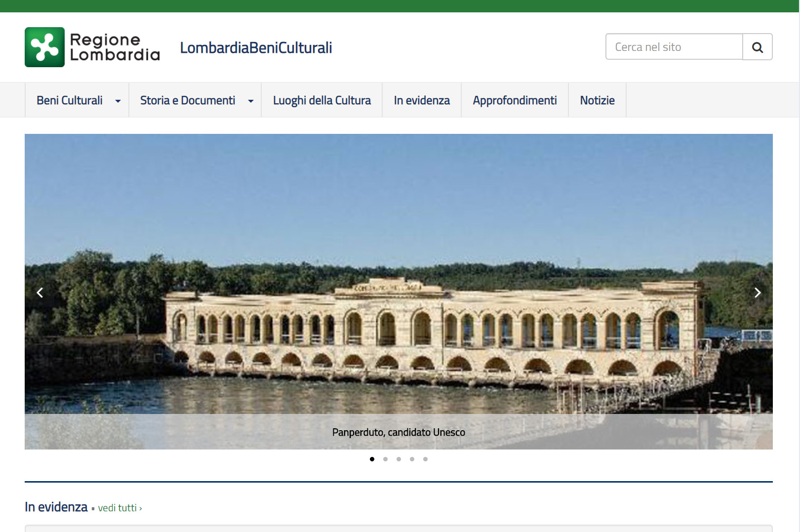Click the right chevron on the carousel
The width and height of the screenshot is (800, 532).
pos(757,292)
